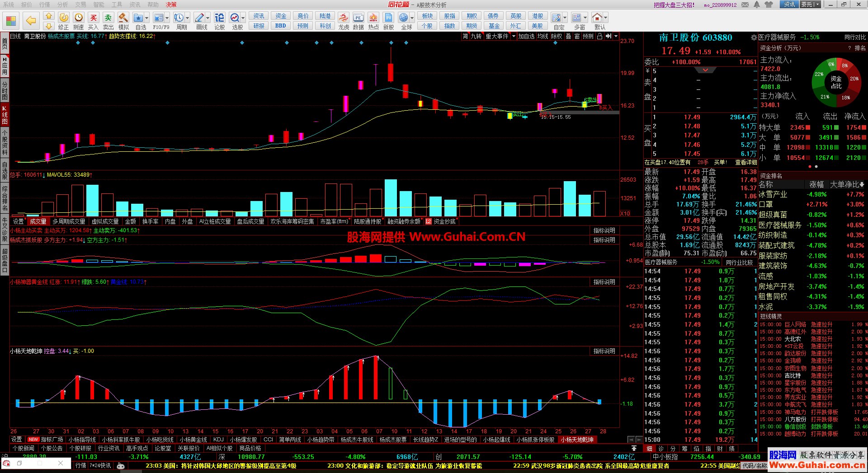The image size is (868, 473).
Task: Click the 修正 refresh icon
Action: click(64, 18)
